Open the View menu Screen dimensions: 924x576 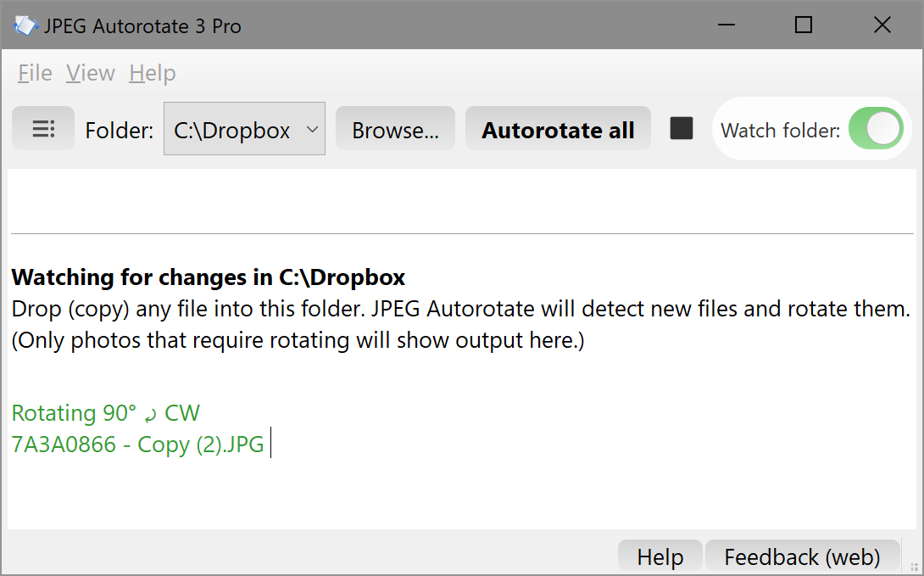90,73
